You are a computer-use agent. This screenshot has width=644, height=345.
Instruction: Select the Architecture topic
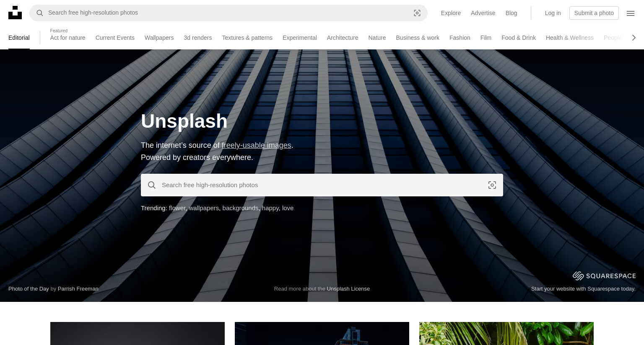(343, 38)
